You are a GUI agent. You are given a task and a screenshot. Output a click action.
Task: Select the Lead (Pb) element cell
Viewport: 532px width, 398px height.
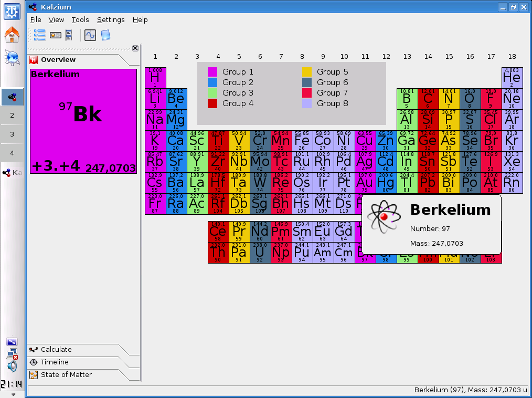(428, 183)
